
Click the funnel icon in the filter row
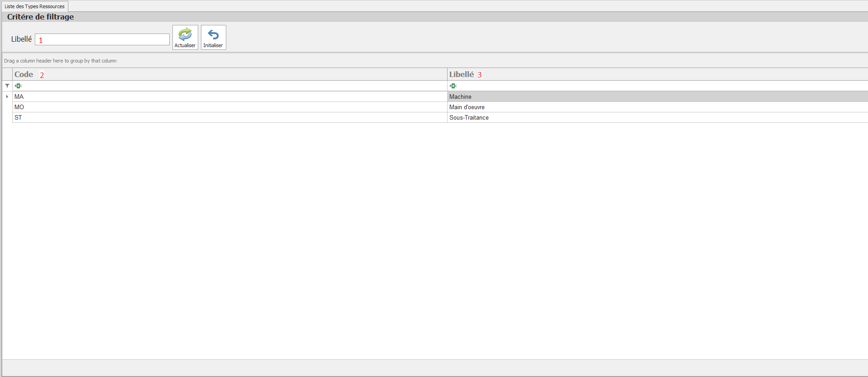[7, 86]
